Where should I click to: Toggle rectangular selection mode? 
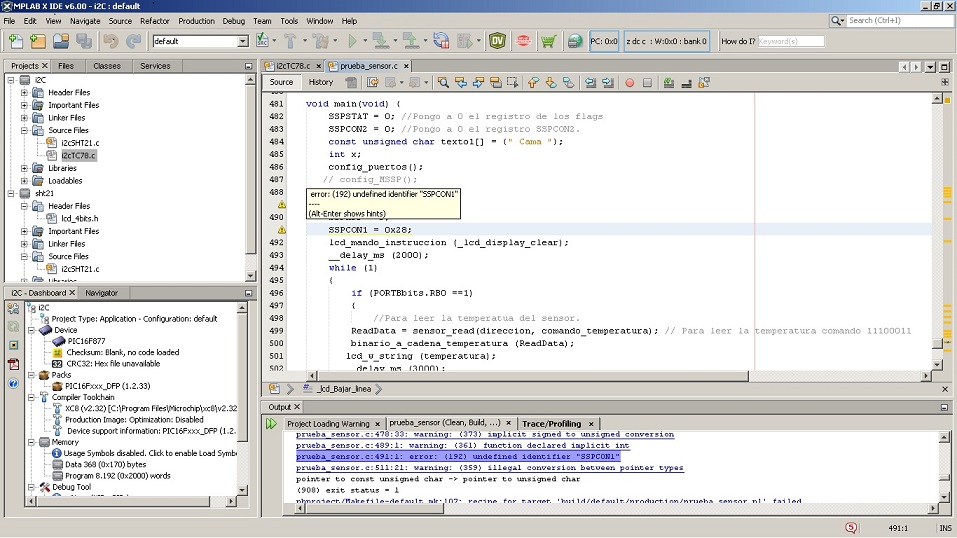pyautogui.click(x=512, y=82)
